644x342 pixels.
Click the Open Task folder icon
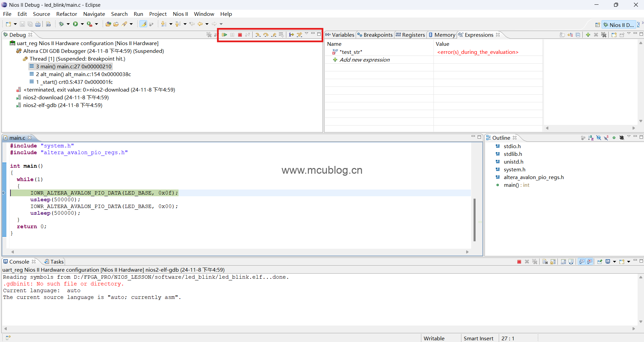pyautogui.click(x=116, y=24)
